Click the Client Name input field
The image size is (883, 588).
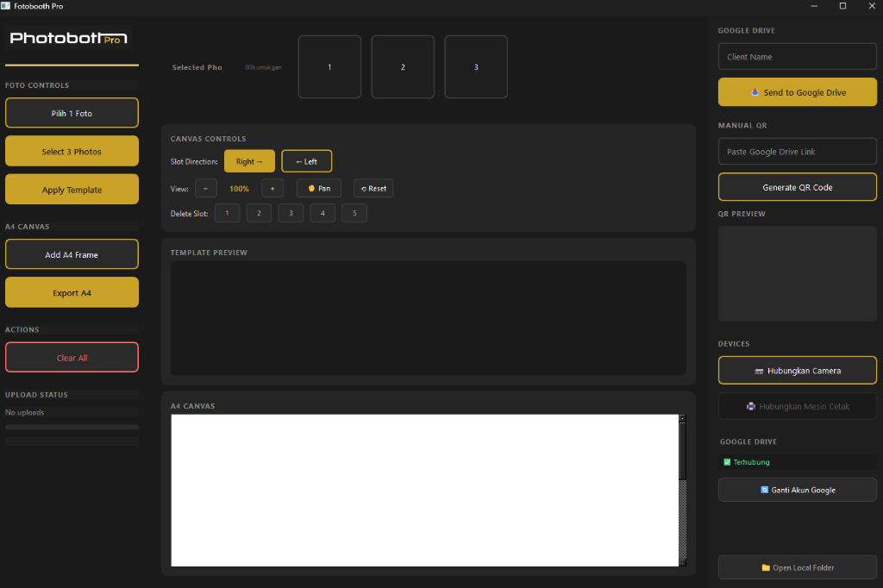coord(797,56)
